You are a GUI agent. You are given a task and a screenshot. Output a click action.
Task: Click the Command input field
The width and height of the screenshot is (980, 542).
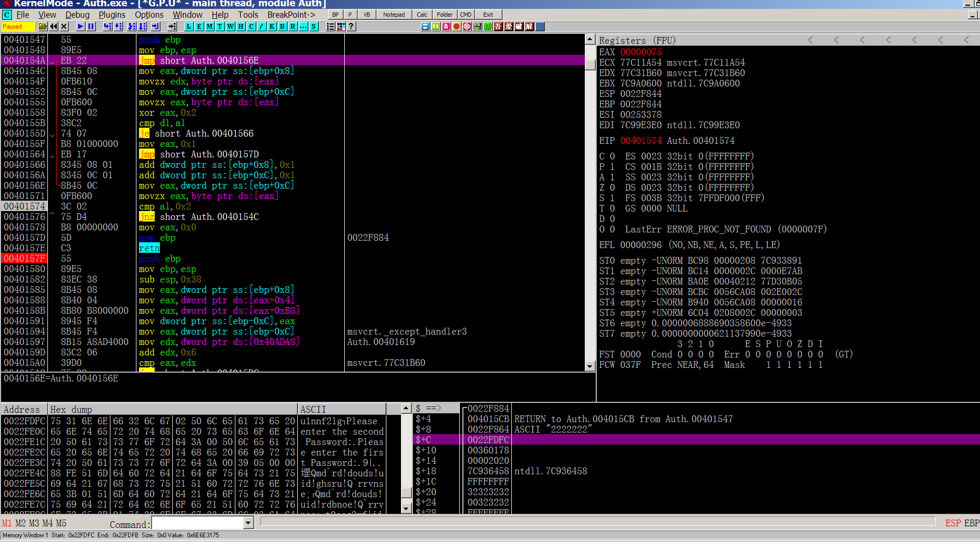tap(197, 523)
